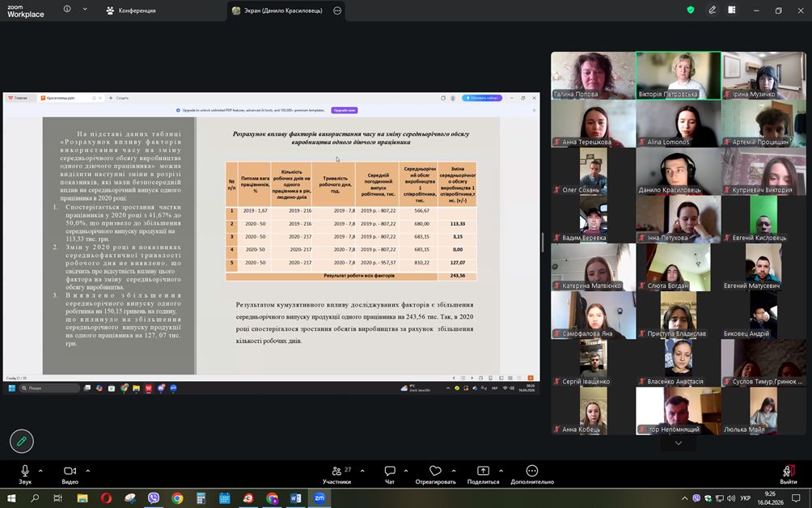The image size is (812, 508).
Task: Open the Участники participants panel
Action: click(x=336, y=473)
